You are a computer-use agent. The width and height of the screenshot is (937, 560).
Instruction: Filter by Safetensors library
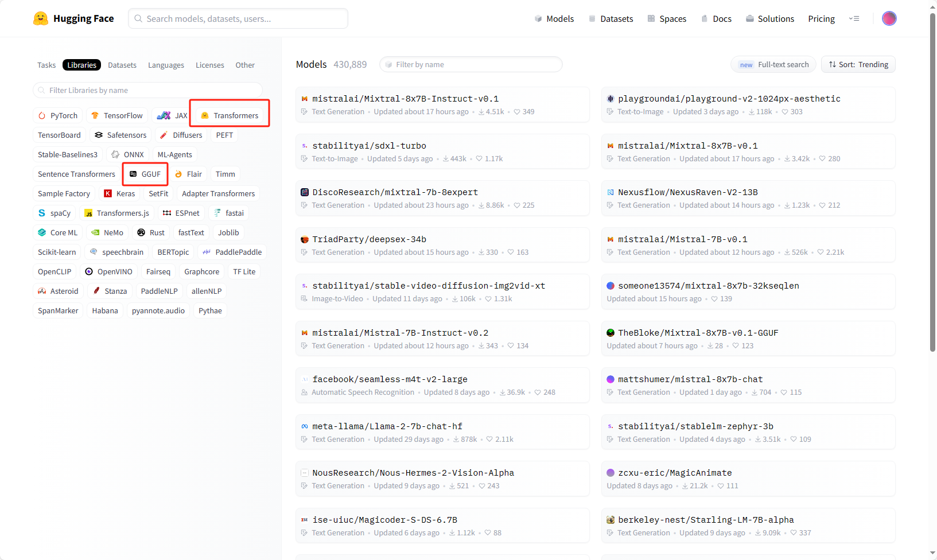(x=120, y=135)
